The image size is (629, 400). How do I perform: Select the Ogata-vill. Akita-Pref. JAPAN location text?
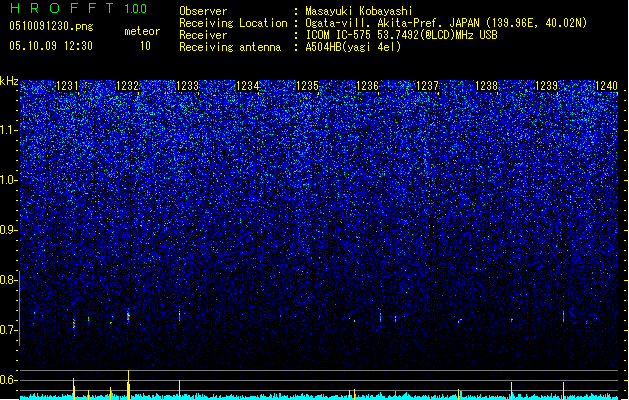tap(446, 23)
